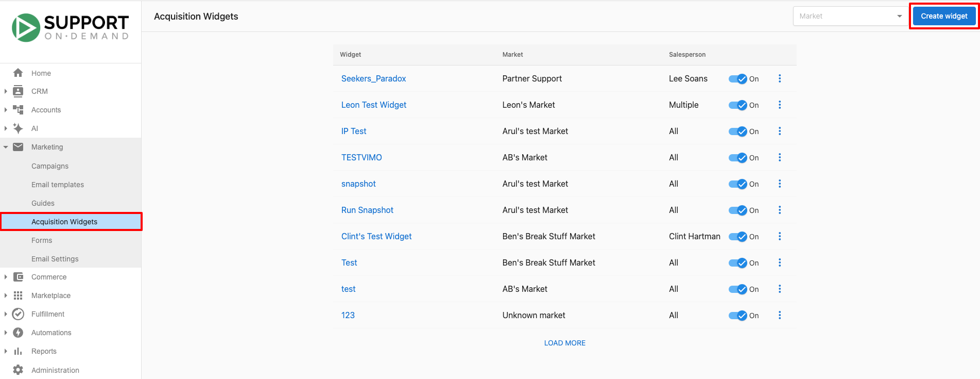Open more options for Run Snapshot widget
Screen dimensions: 980x379
pyautogui.click(x=780, y=210)
